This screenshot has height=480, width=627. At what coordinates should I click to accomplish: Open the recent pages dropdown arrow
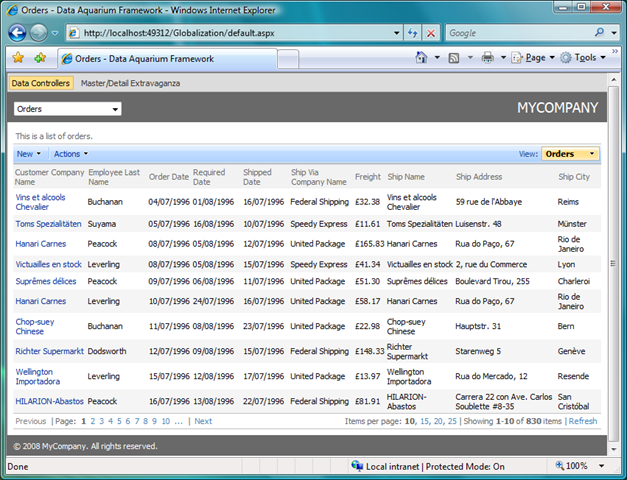55,33
